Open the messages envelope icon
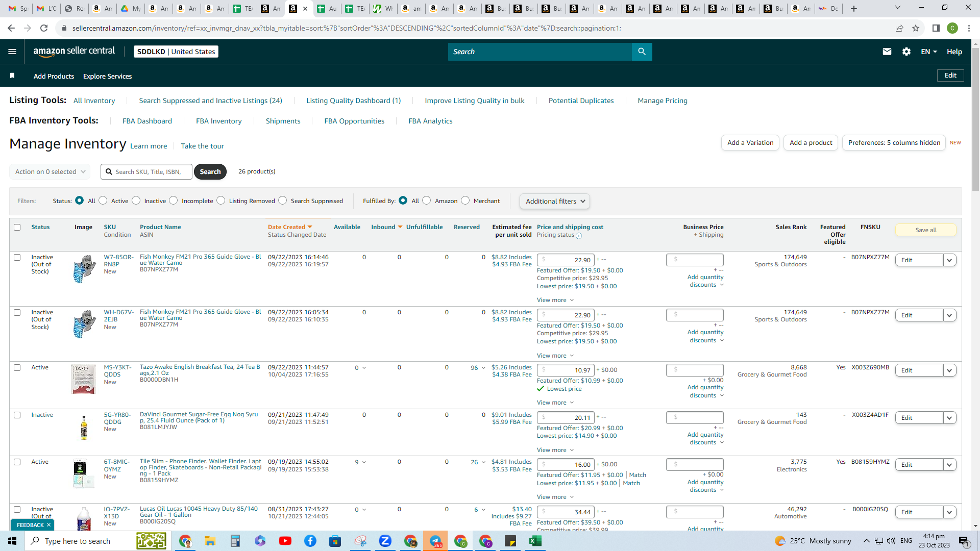 (887, 52)
